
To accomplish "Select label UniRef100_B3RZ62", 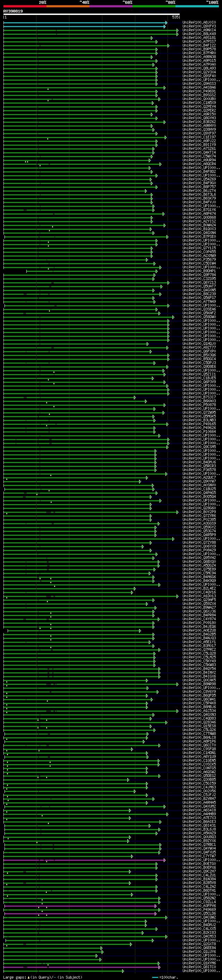I will pyautogui.click(x=199, y=122).
